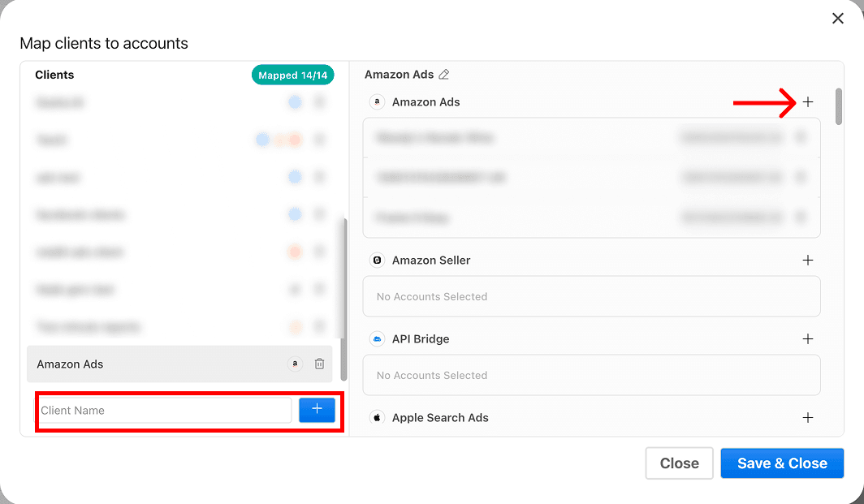Click the Map clients to accounts title
Image resolution: width=864 pixels, height=504 pixels.
pos(104,43)
